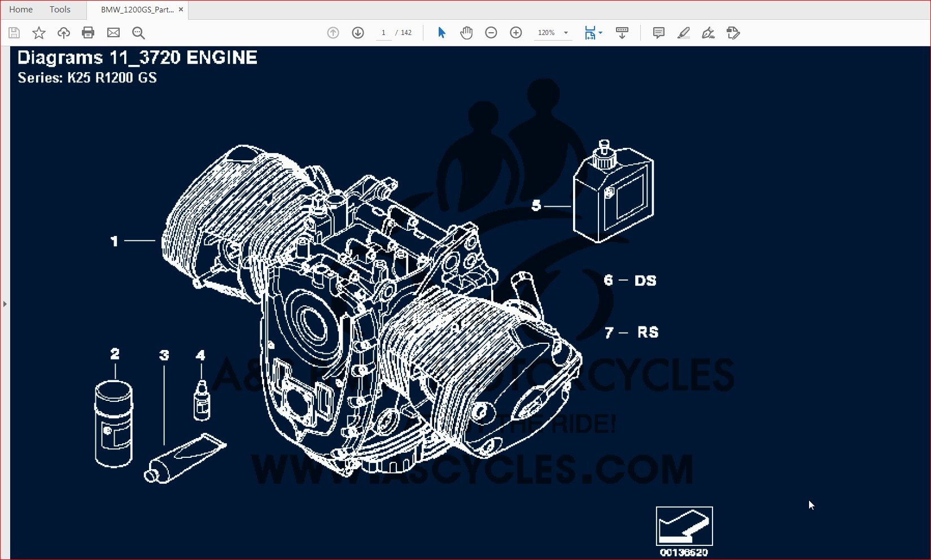This screenshot has width=931, height=560.
Task: Go to previous page arrow
Action: (x=333, y=33)
